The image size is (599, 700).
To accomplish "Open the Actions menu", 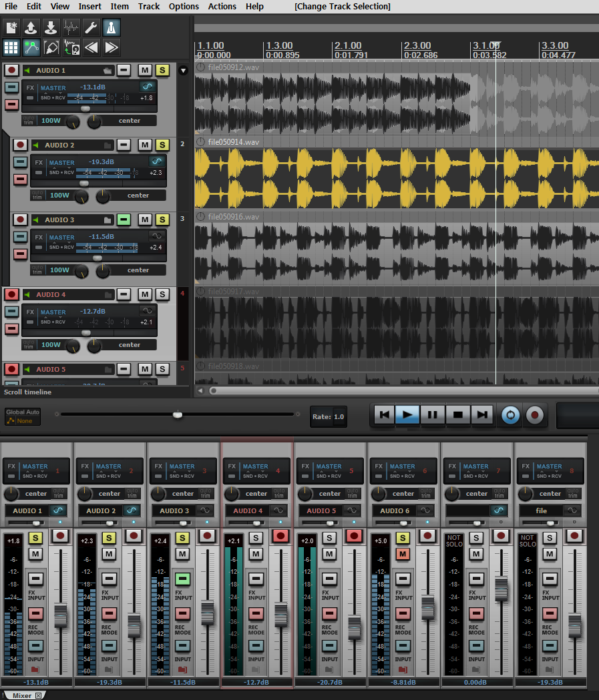I will 222,6.
